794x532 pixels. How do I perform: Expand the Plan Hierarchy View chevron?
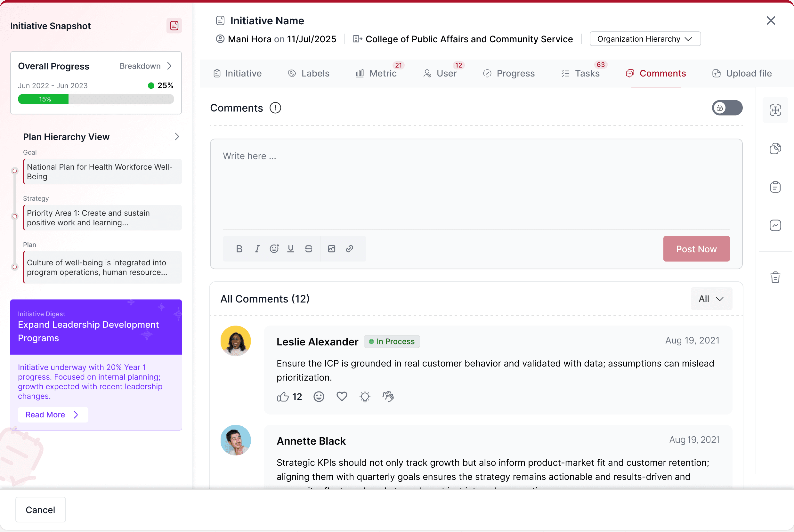pos(176,137)
